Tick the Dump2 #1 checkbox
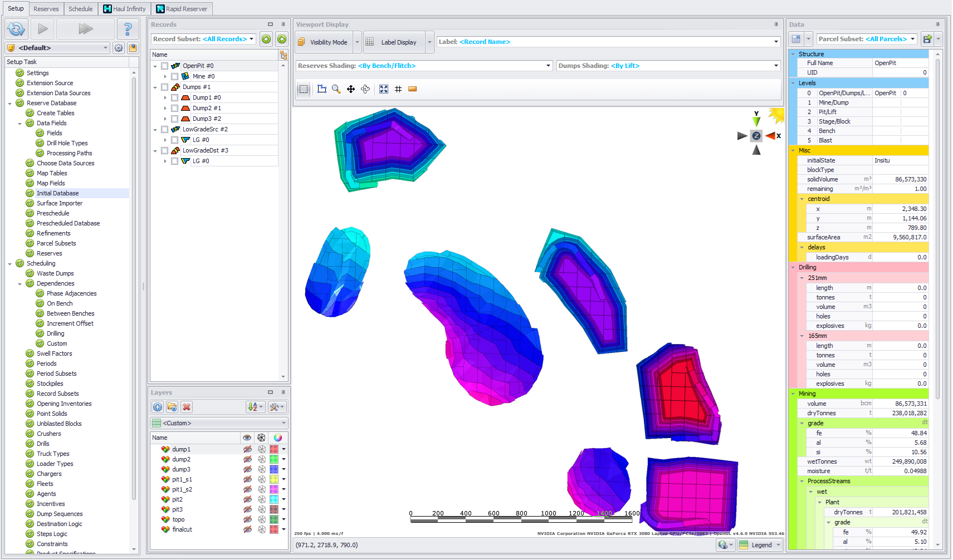953x560 pixels. pos(175,108)
